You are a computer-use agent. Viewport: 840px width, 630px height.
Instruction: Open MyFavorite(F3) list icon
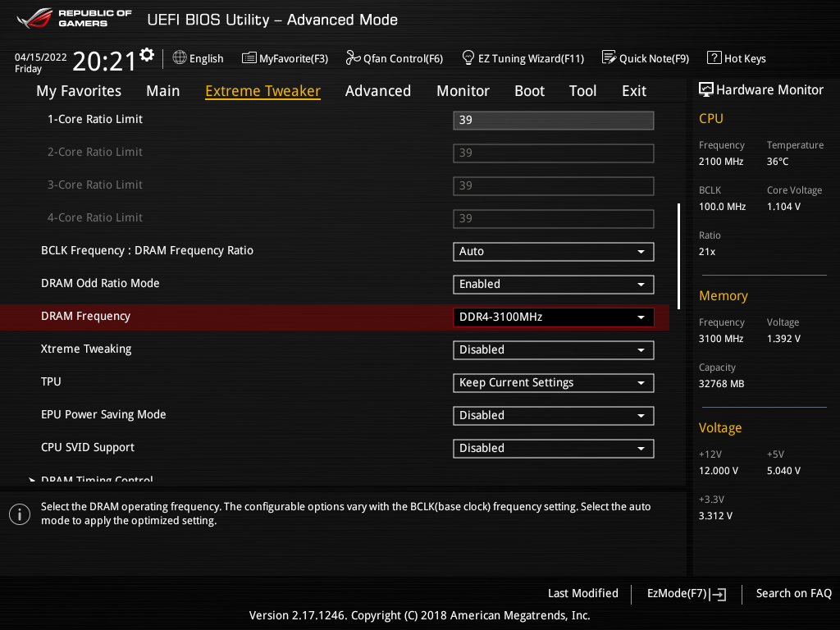click(x=249, y=58)
